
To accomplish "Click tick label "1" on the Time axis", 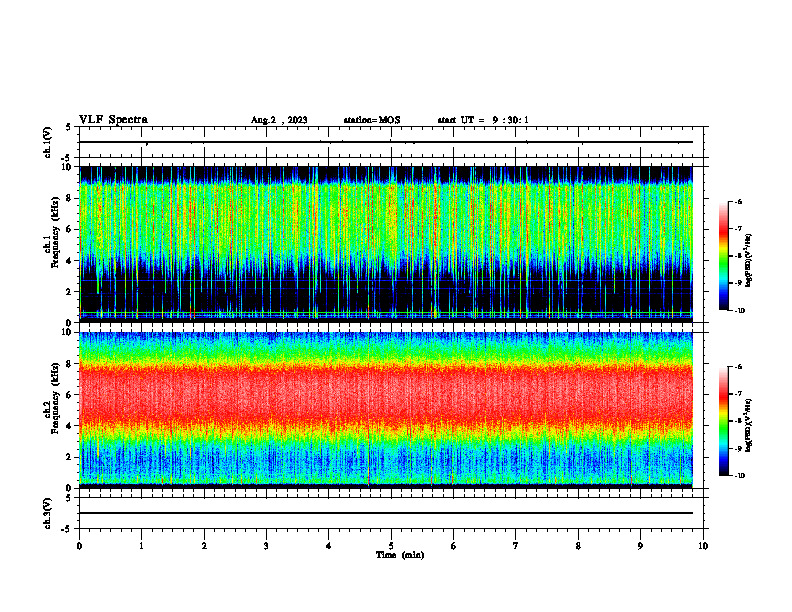I will (x=141, y=546).
